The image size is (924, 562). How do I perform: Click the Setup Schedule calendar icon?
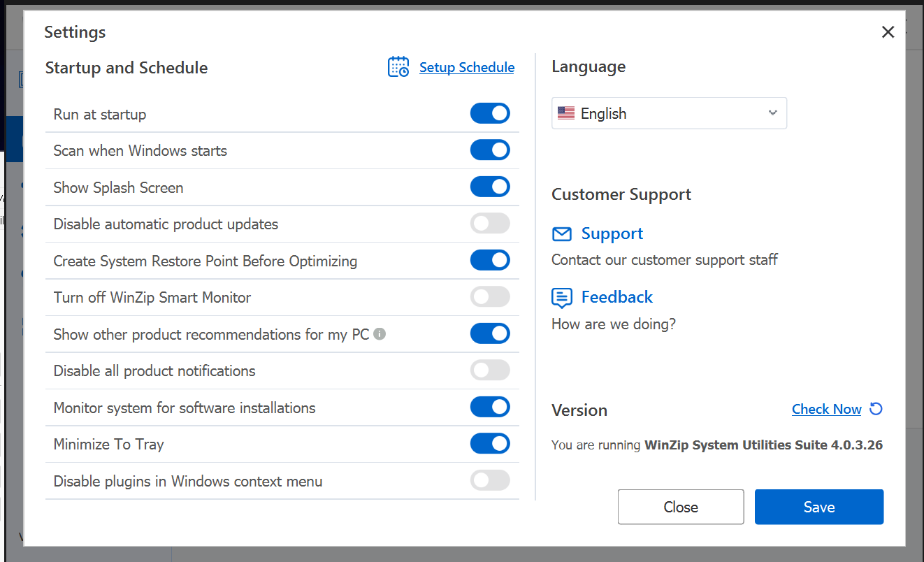(398, 67)
